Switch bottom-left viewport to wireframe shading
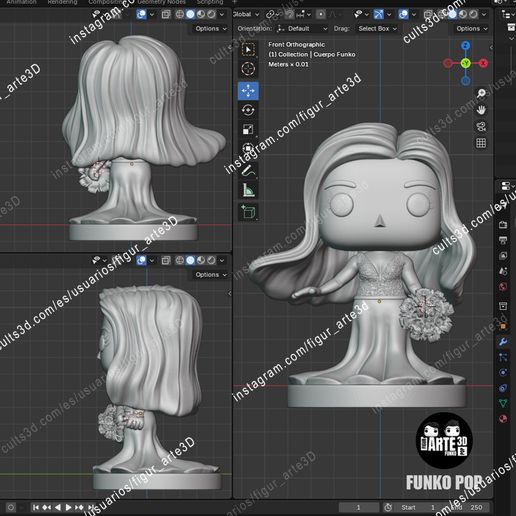 (180, 260)
